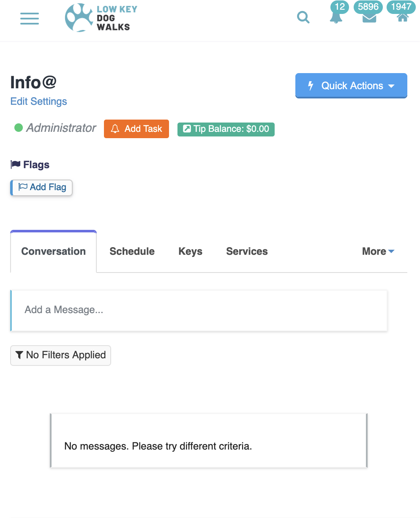Click the search magnifier icon

tap(303, 17)
